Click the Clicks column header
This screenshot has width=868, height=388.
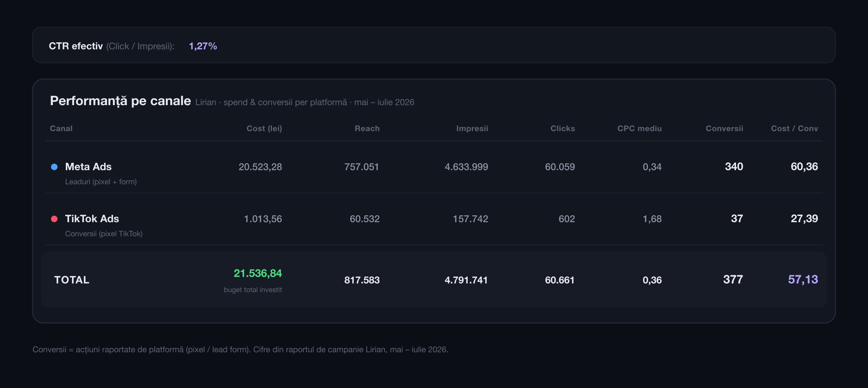click(562, 128)
